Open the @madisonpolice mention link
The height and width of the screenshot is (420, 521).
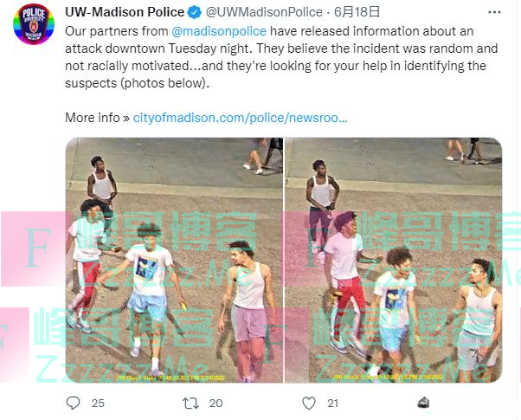pyautogui.click(x=219, y=31)
